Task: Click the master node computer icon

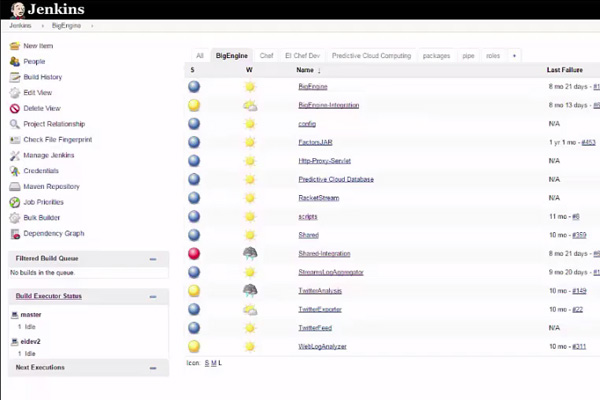Action: pos(15,315)
